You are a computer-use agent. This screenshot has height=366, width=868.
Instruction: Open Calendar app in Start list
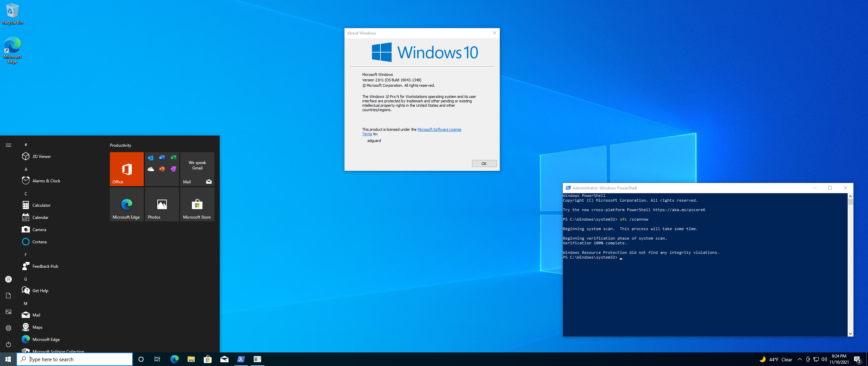click(x=61, y=217)
